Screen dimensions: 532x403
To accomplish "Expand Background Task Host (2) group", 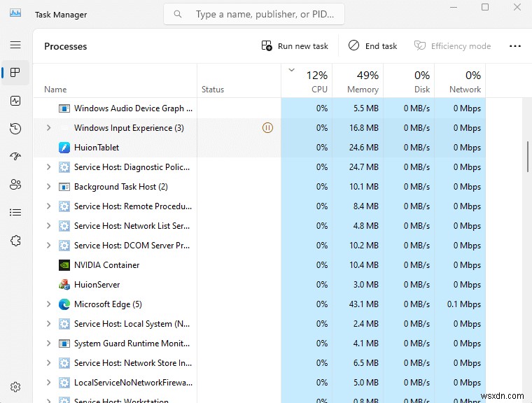I will pos(48,187).
